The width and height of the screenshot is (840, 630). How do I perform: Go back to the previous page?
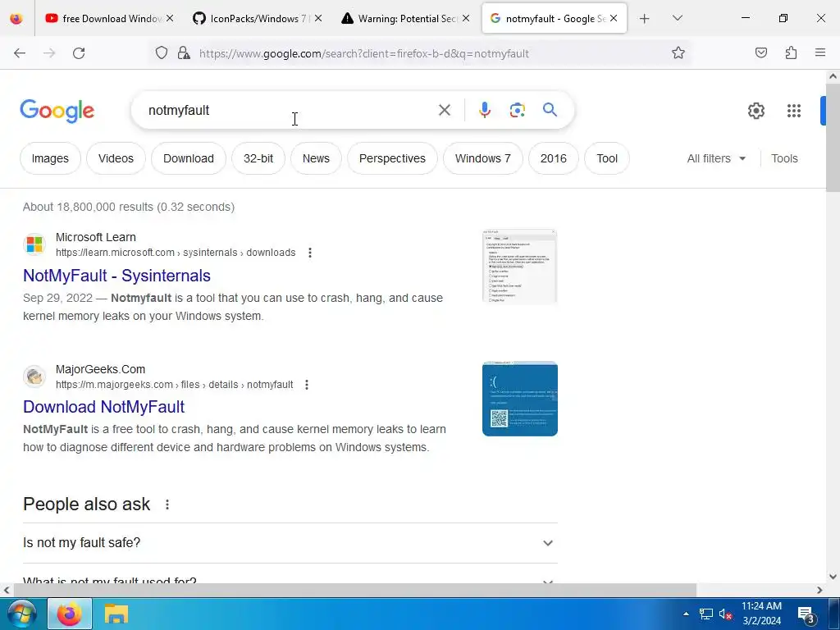[20, 53]
